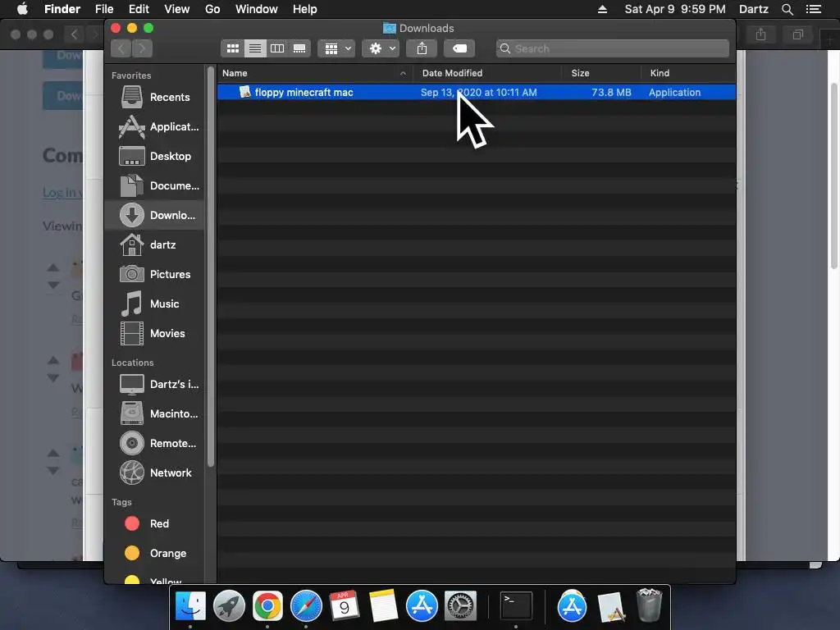Open Notes from the Dock

click(383, 606)
